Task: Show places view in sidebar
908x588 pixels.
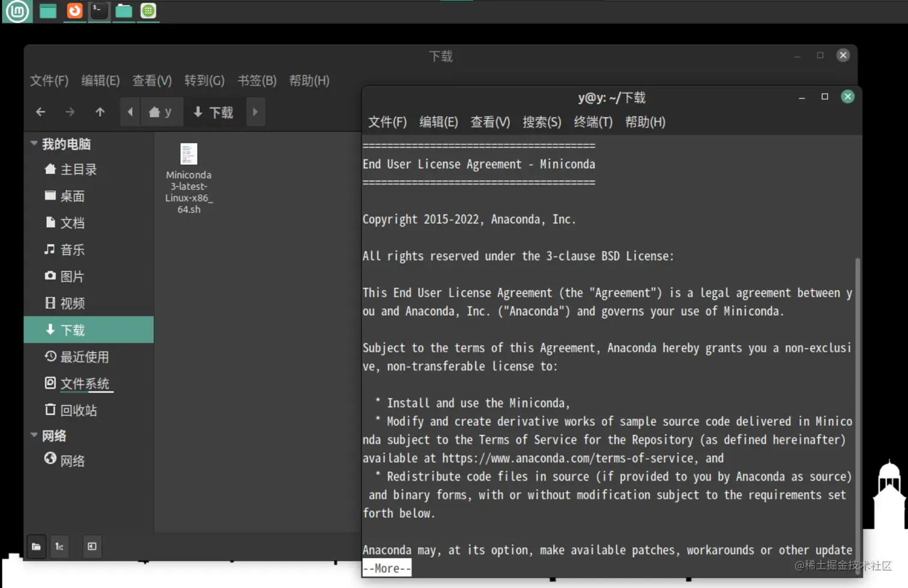Action: coord(36,547)
